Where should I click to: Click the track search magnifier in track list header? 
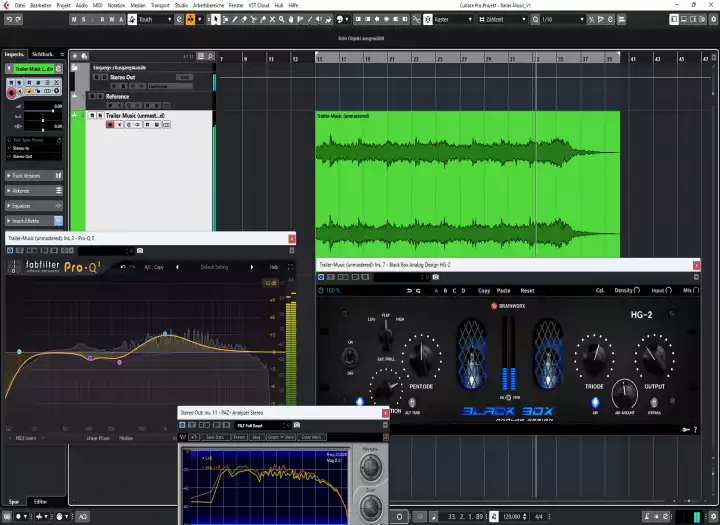(210, 56)
